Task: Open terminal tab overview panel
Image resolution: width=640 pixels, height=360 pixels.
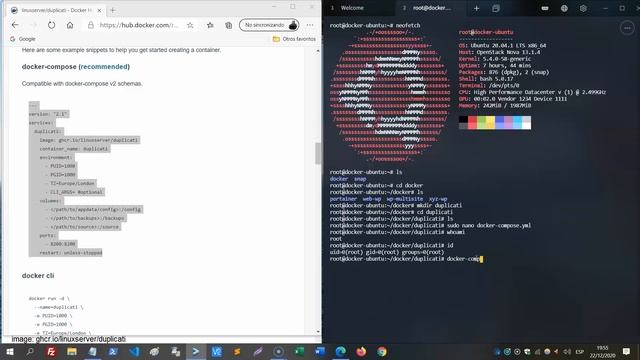Action: point(496,8)
